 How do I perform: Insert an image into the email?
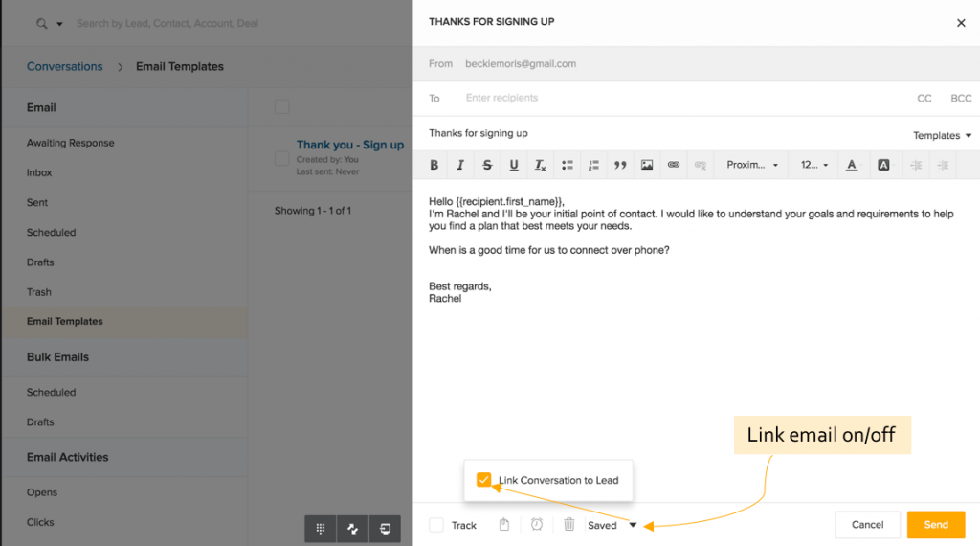pyautogui.click(x=647, y=165)
